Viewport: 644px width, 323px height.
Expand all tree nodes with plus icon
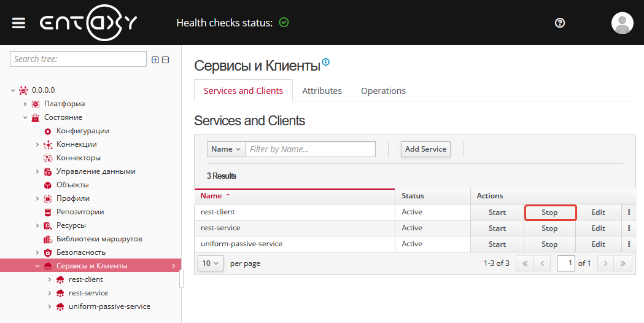pyautogui.click(x=155, y=60)
